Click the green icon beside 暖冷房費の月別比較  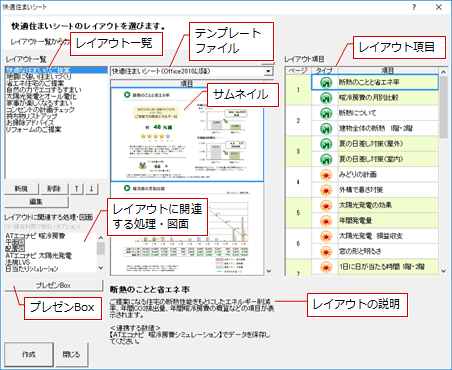326,98
